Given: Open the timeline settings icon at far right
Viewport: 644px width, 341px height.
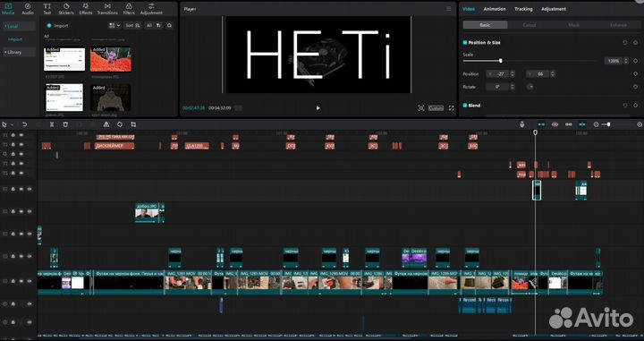Looking at the screenshot, I should [x=640, y=124].
